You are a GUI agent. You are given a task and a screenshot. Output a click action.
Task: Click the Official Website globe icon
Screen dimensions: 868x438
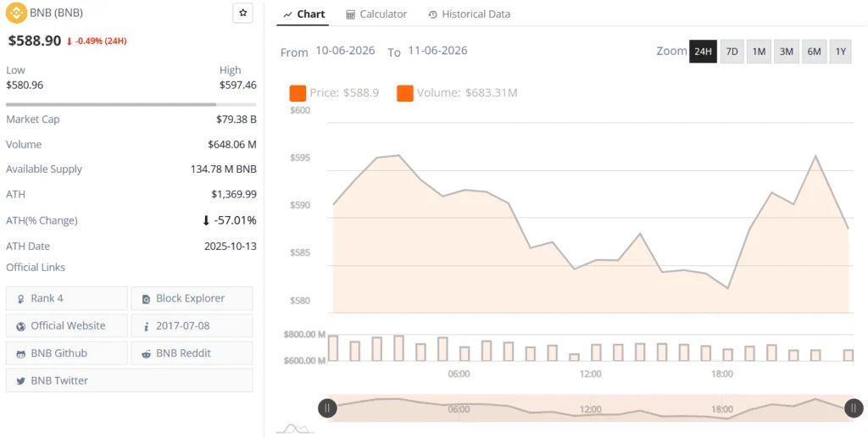coord(20,327)
